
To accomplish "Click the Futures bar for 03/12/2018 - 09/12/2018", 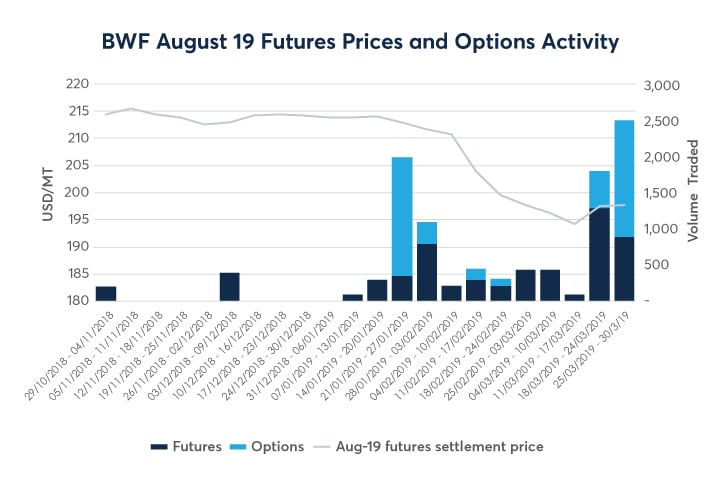I will tap(229, 286).
